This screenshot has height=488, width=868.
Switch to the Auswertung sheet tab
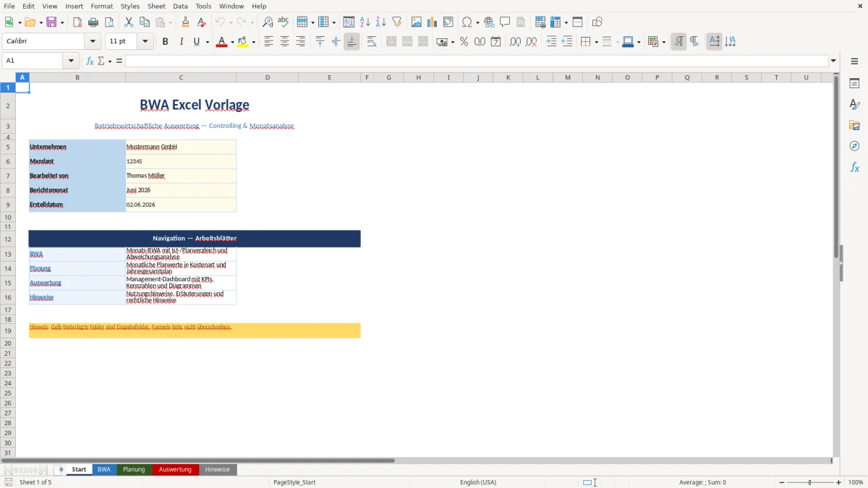coord(175,469)
